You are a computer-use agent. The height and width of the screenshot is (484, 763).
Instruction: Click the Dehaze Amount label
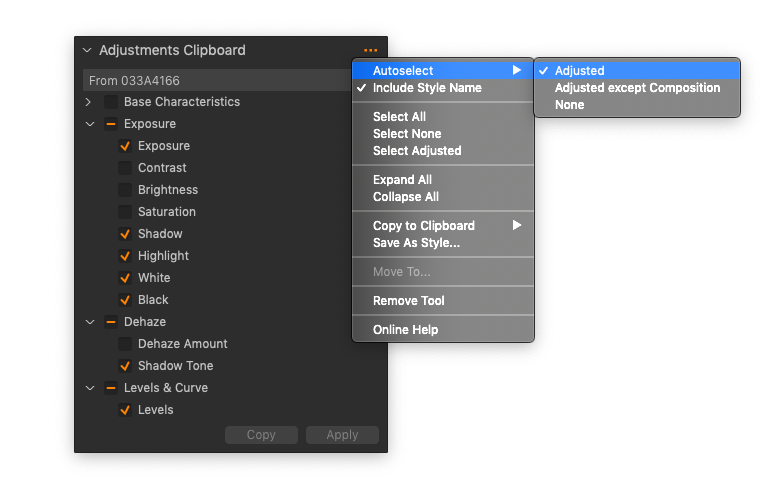[182, 344]
